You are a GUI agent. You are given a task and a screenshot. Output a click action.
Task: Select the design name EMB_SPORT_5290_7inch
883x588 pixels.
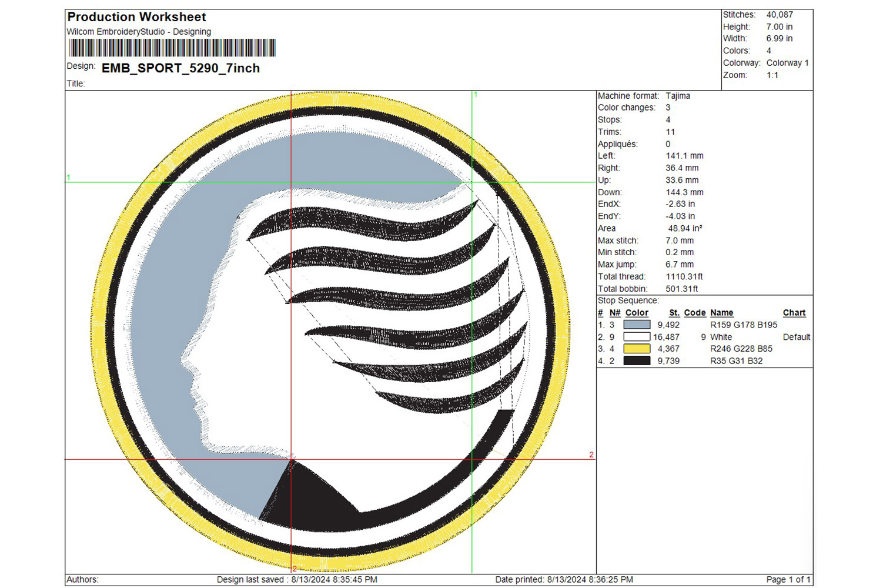(180, 68)
